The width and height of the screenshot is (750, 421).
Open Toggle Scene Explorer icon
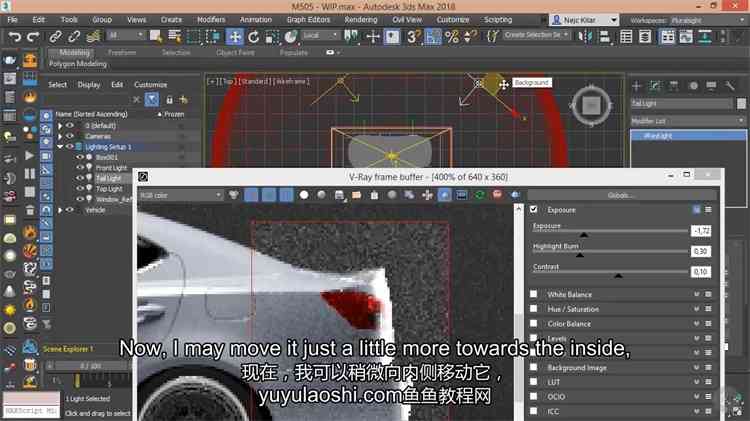(x=626, y=36)
